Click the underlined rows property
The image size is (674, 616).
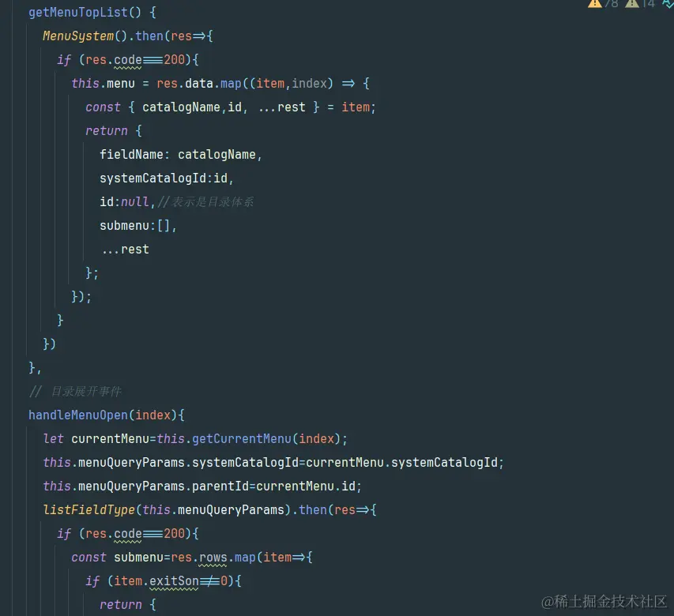213,558
